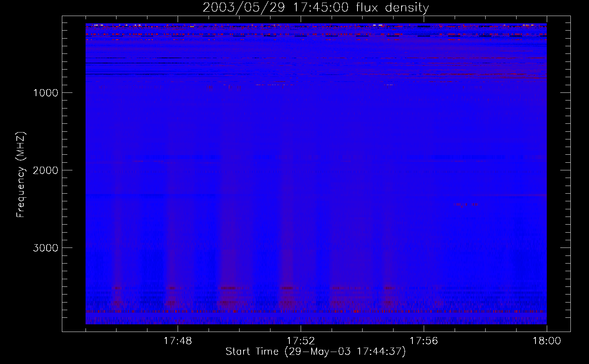Screen dimensions: 589x364
Task: Click the '17:52' time tick label
Action: (x=301, y=341)
